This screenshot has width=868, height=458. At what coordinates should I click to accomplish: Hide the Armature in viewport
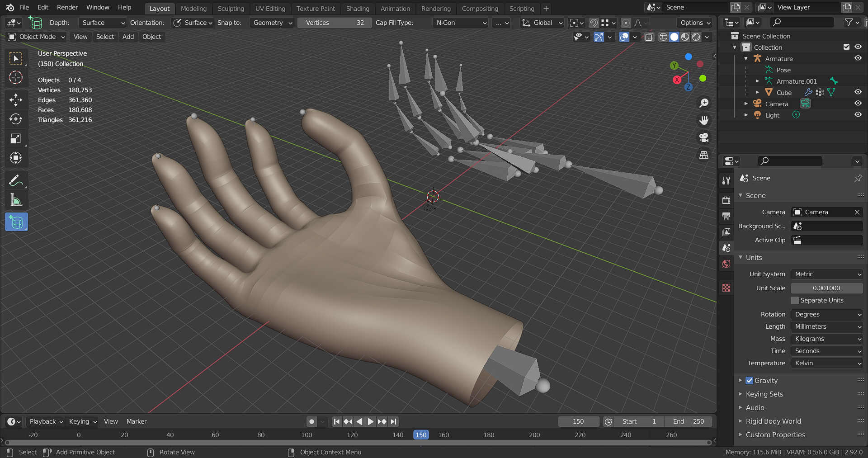(858, 58)
